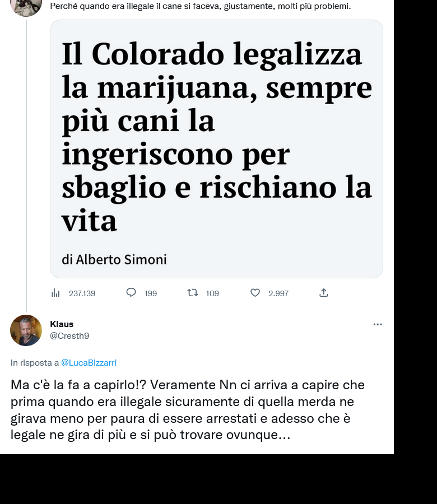The height and width of the screenshot is (504, 437).
Task: Open the Colorado marijuana article image
Action: (x=216, y=149)
